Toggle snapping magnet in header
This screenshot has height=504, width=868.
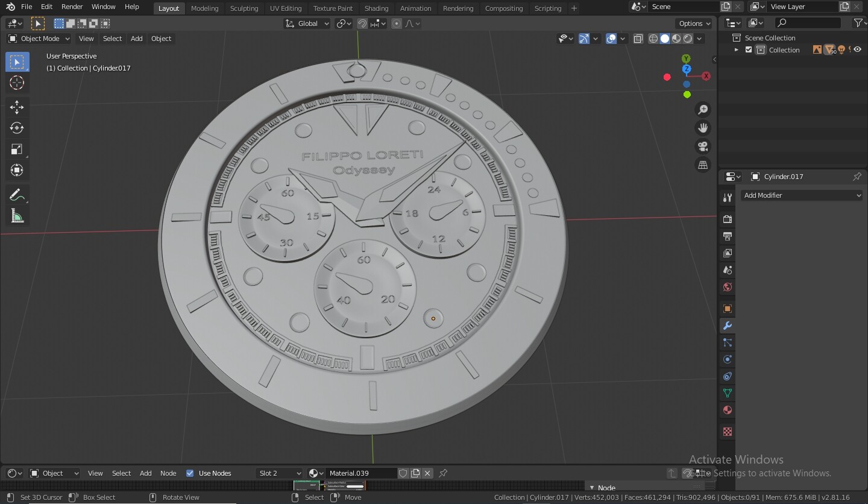[362, 24]
